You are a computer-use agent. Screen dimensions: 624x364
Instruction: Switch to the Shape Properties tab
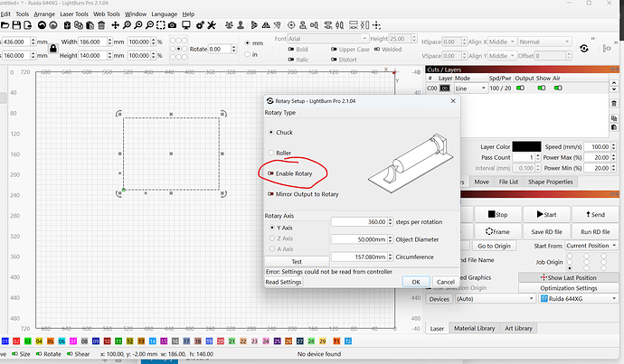tap(551, 182)
